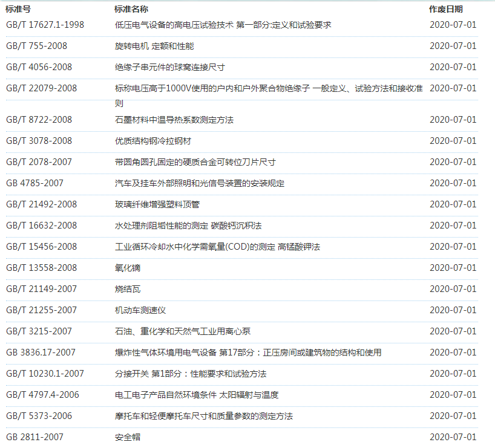Open standard GB/T 22079-2008
The width and height of the screenshot is (495, 448).
[x=41, y=88]
